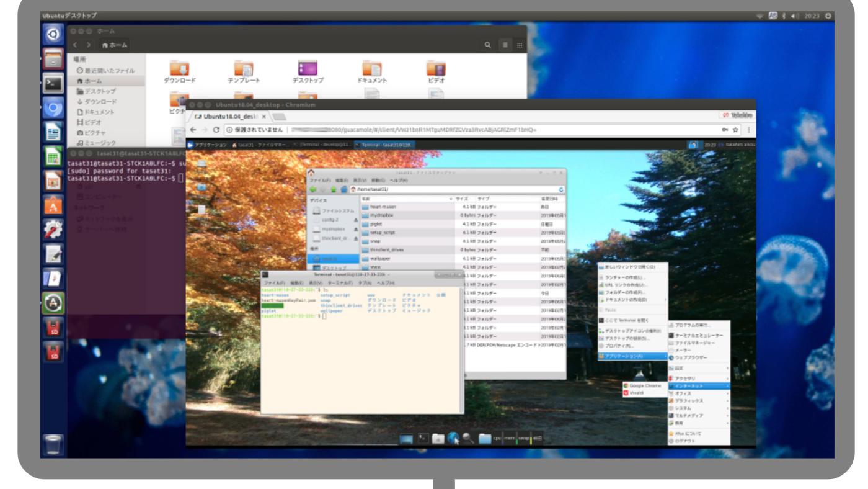Click show desktop icon in remote bottom dock

pyautogui.click(x=406, y=439)
